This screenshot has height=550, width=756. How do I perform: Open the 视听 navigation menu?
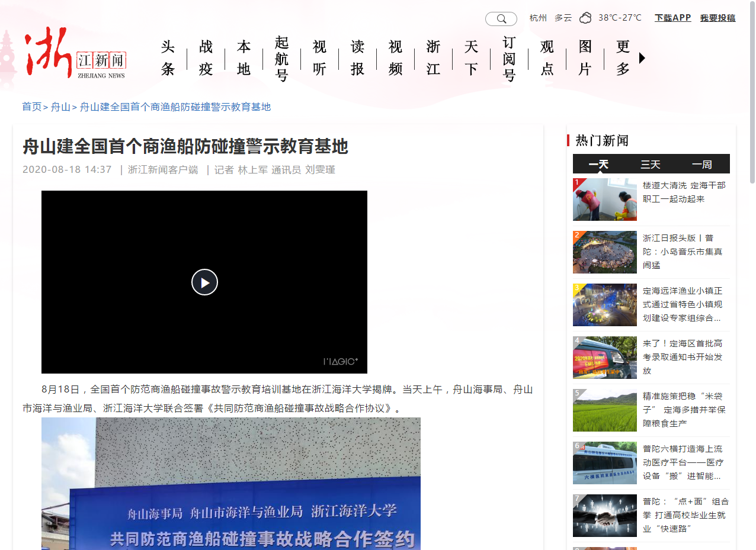[320, 58]
